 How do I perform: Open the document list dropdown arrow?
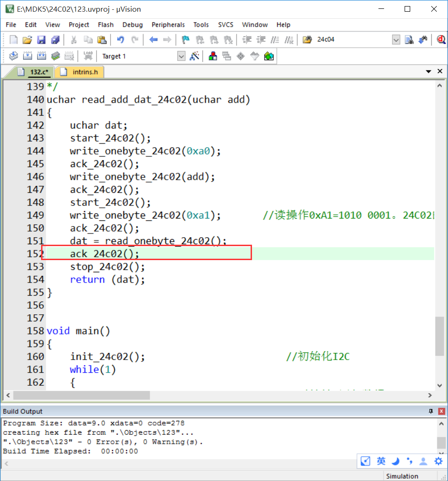pos(428,72)
